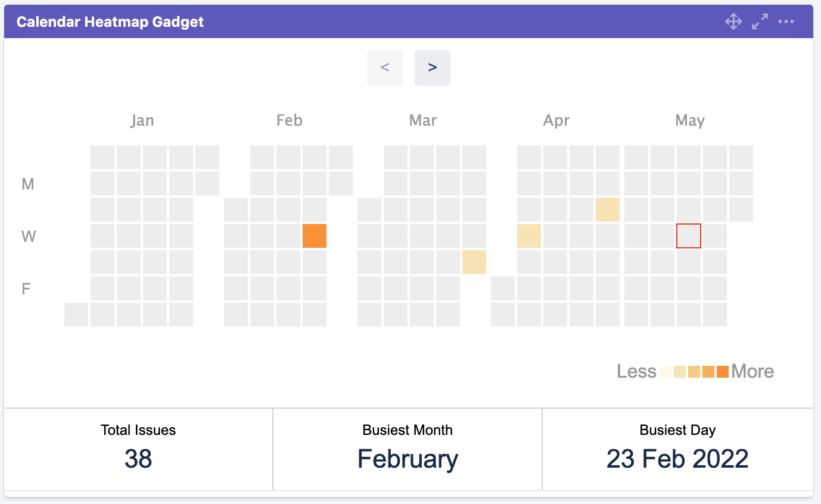Click the Calendar Heatmap Gadget title
821x504 pixels.
click(x=110, y=22)
